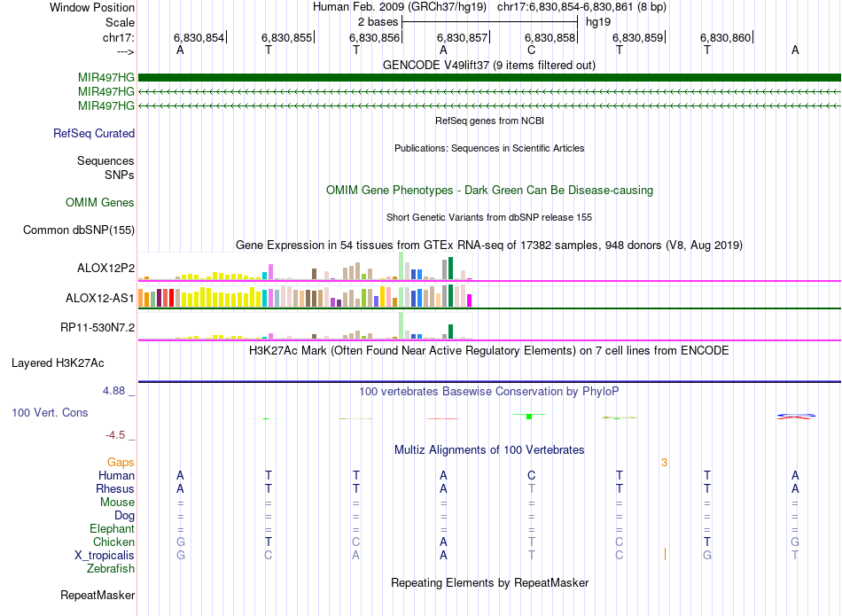The image size is (842, 616).
Task: Click the blue H3K27Ac signal line
Action: click(x=489, y=382)
